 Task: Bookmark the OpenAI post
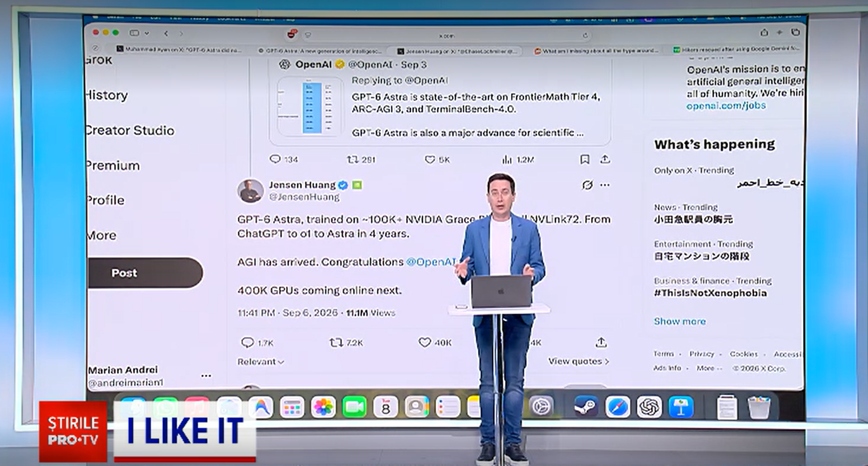point(584,159)
